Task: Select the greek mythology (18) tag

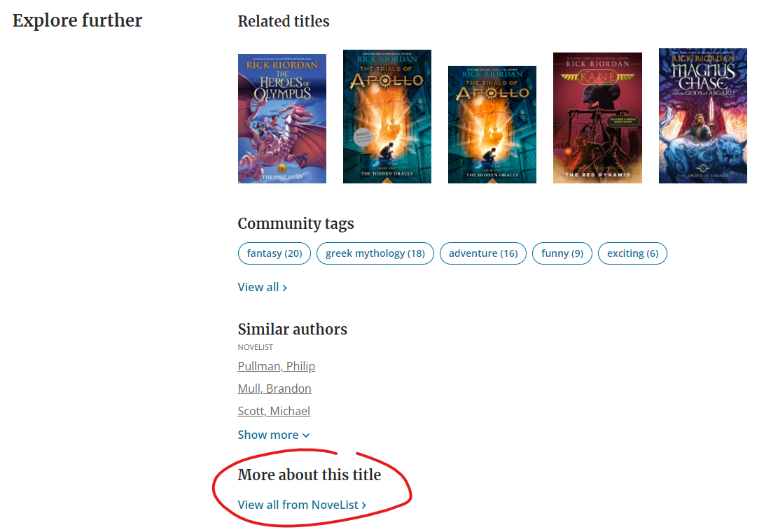Action: point(375,253)
